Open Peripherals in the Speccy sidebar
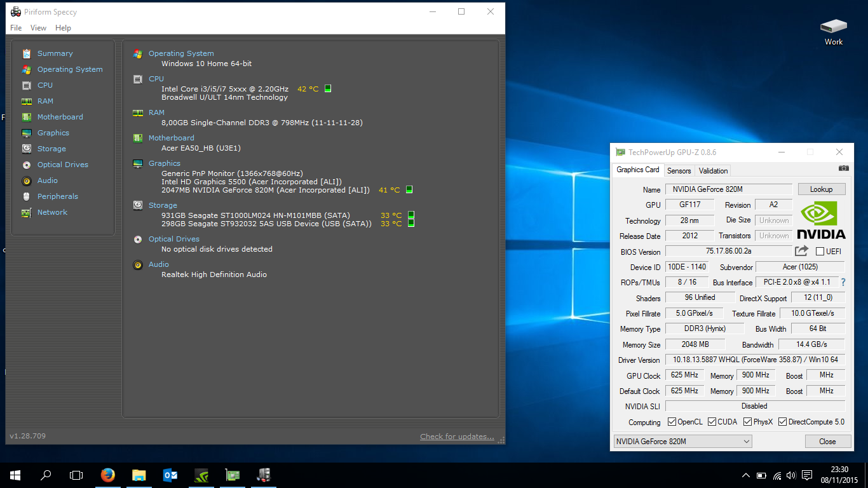Screen dimensions: 868x488 tap(58, 196)
